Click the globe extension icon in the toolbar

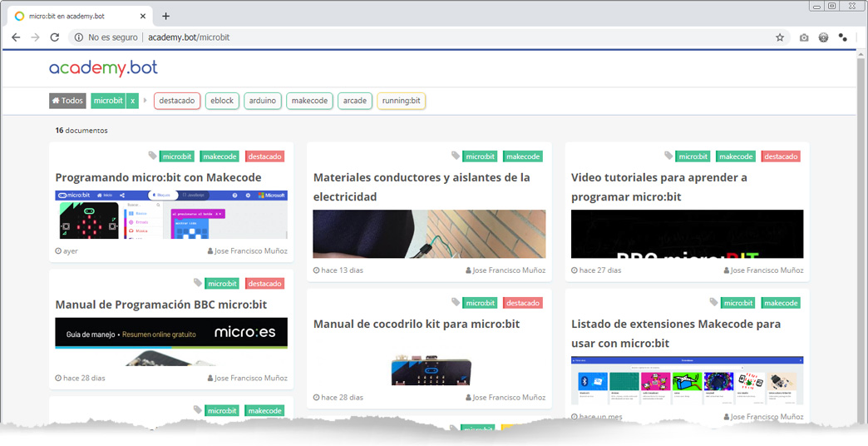(x=823, y=37)
